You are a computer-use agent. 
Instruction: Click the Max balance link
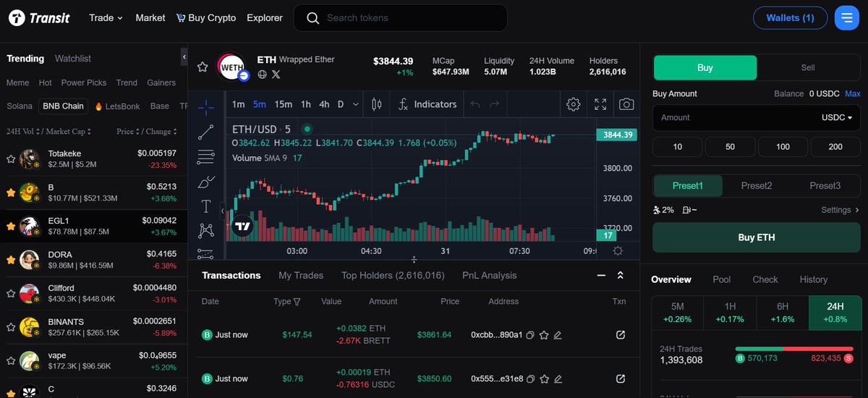pyautogui.click(x=853, y=93)
